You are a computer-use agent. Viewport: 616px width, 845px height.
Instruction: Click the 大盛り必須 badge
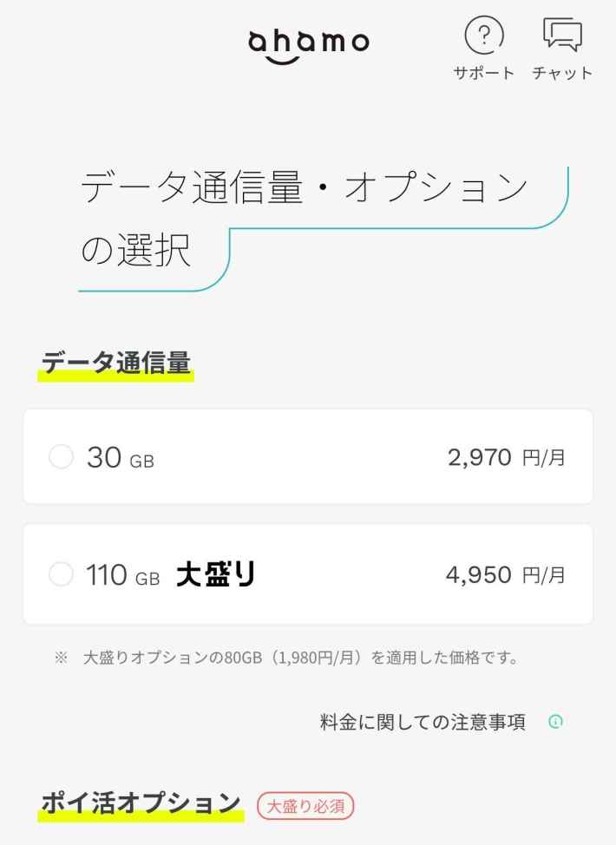(305, 806)
